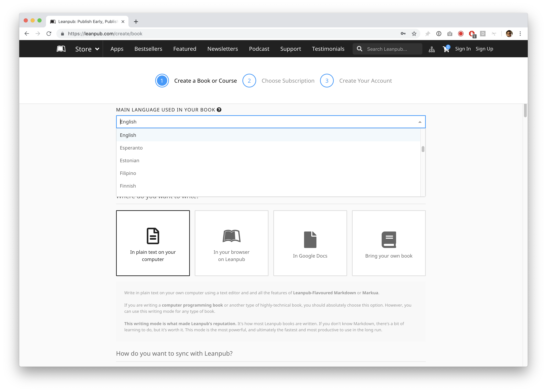Click the language list scrollbar thumb
Screen dimensions: 547x392
click(x=423, y=149)
